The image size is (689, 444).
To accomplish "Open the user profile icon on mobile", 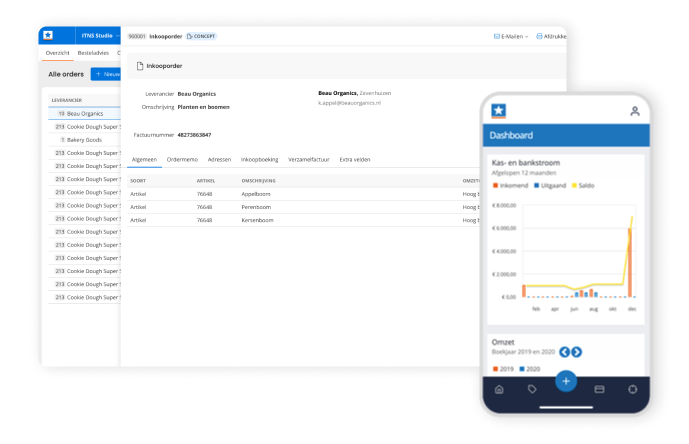I will point(634,111).
